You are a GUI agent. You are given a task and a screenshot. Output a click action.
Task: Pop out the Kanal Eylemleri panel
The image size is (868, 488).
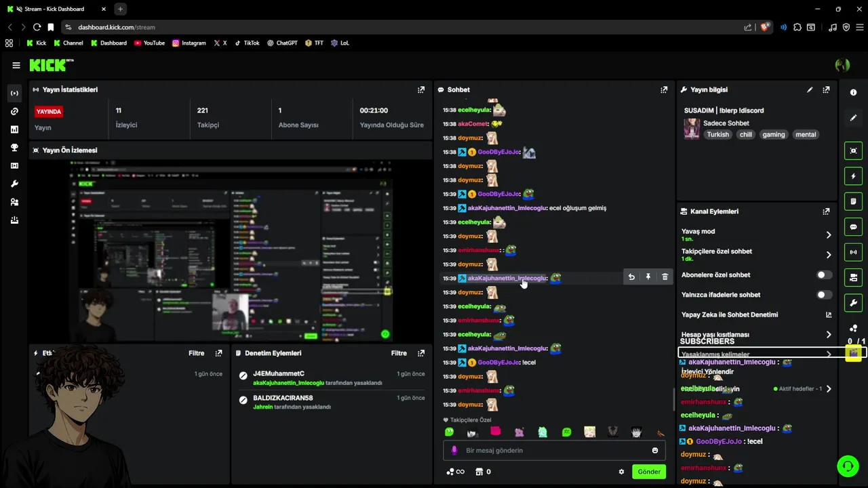point(826,211)
